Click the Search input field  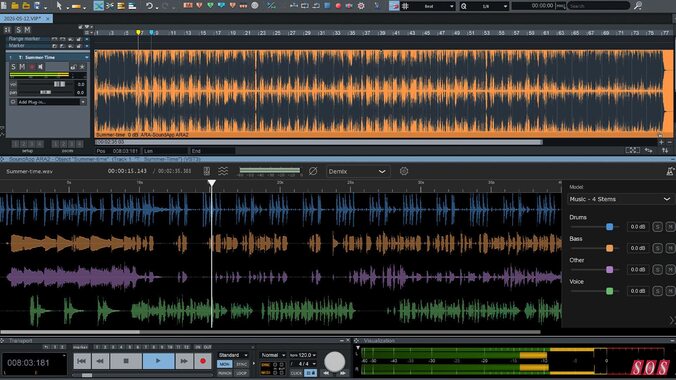[598, 6]
